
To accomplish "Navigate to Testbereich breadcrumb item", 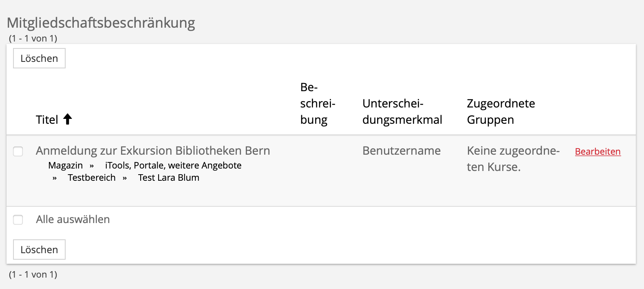I will pyautogui.click(x=92, y=178).
